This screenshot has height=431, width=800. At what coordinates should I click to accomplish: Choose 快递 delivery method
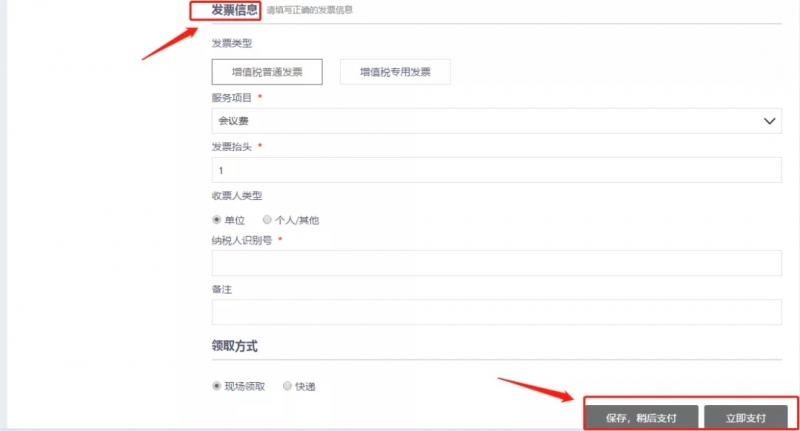(288, 386)
